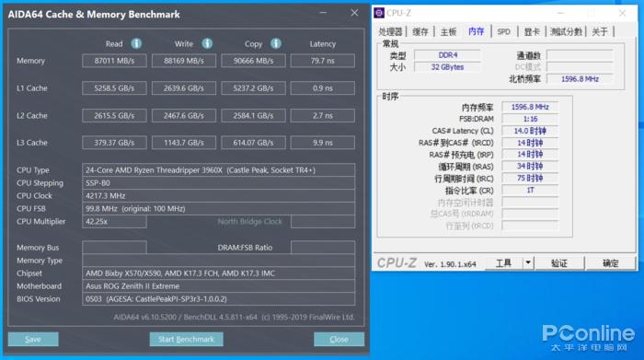644x360 pixels.
Task: Click the CPU-Z title bar logo icon
Action: coord(379,13)
